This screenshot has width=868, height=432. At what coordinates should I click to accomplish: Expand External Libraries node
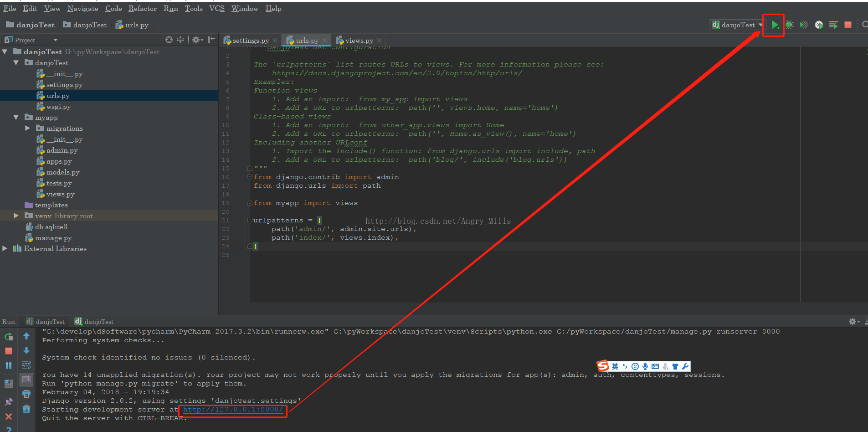pos(5,249)
